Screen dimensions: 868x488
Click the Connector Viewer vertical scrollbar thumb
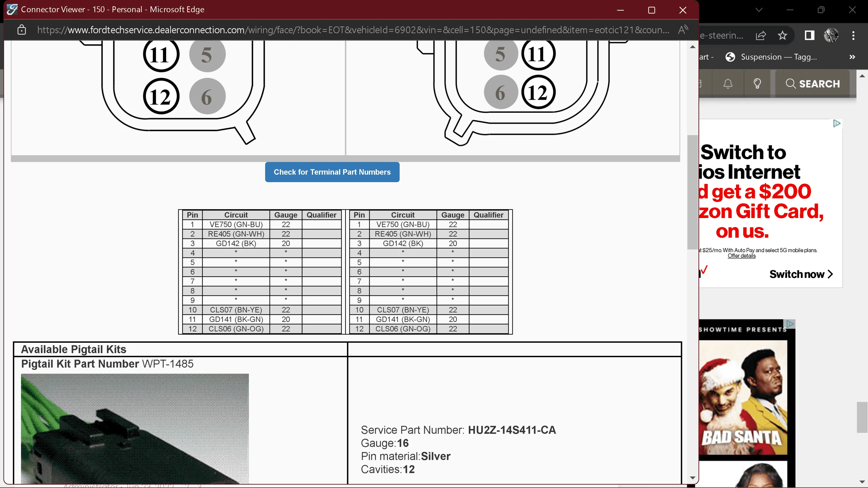(x=692, y=192)
